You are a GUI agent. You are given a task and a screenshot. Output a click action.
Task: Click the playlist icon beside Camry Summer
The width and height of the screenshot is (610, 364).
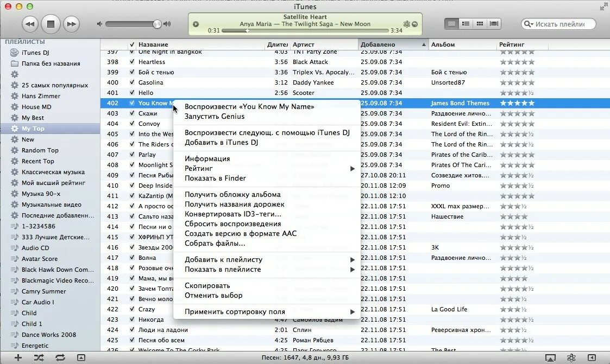pos(15,291)
